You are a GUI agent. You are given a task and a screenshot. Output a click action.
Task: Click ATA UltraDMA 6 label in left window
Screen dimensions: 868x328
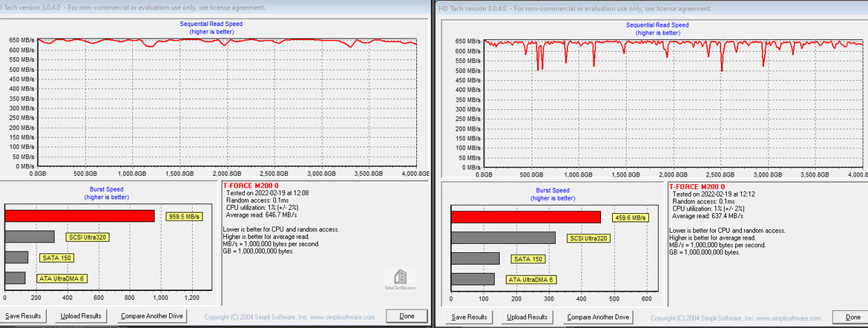click(62, 278)
